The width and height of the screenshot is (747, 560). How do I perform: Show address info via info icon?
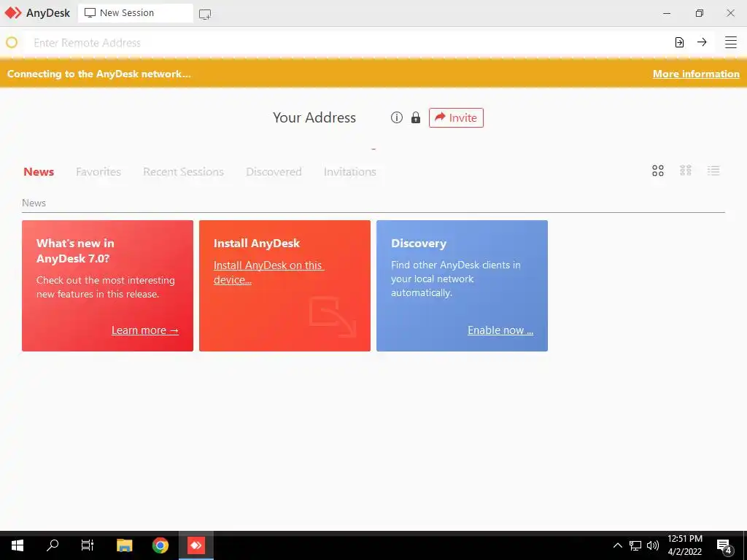click(396, 117)
